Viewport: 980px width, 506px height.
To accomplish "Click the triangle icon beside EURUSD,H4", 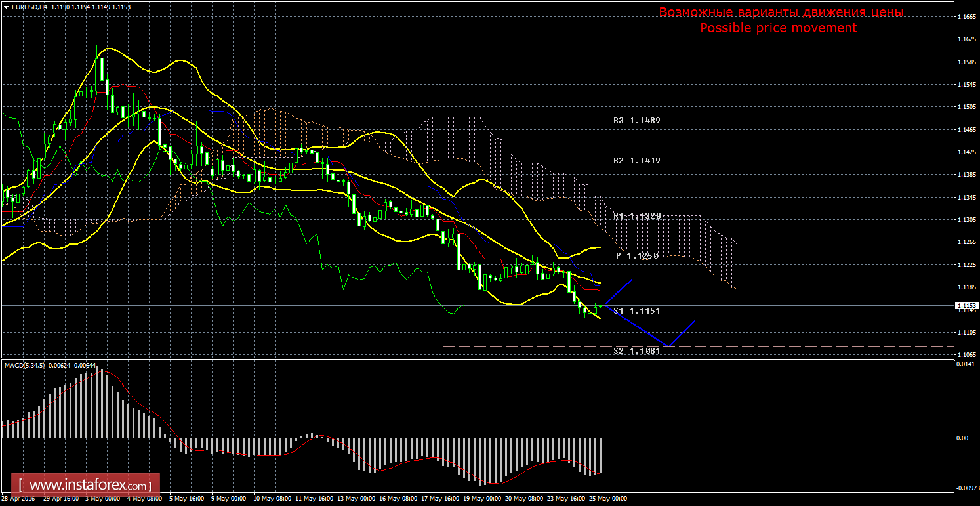I will point(5,7).
